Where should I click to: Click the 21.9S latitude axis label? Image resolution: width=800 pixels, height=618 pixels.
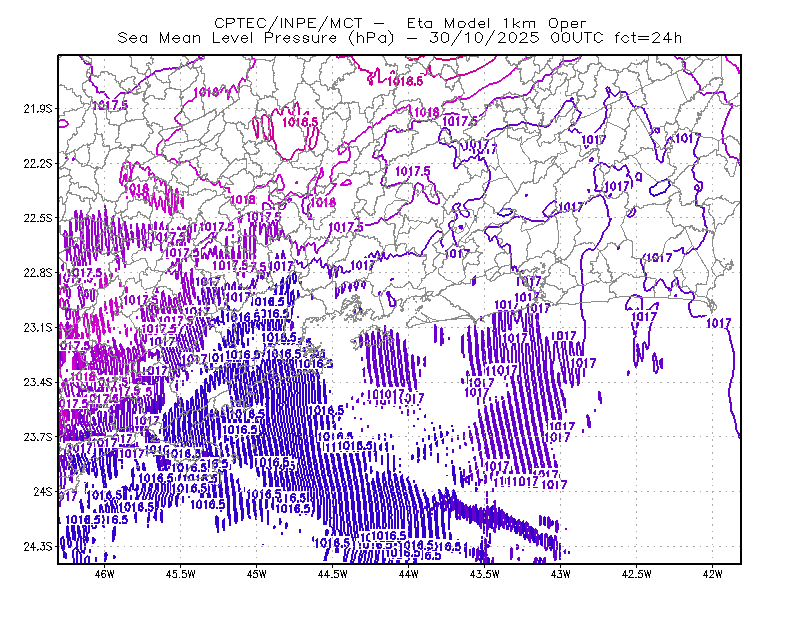[38, 109]
